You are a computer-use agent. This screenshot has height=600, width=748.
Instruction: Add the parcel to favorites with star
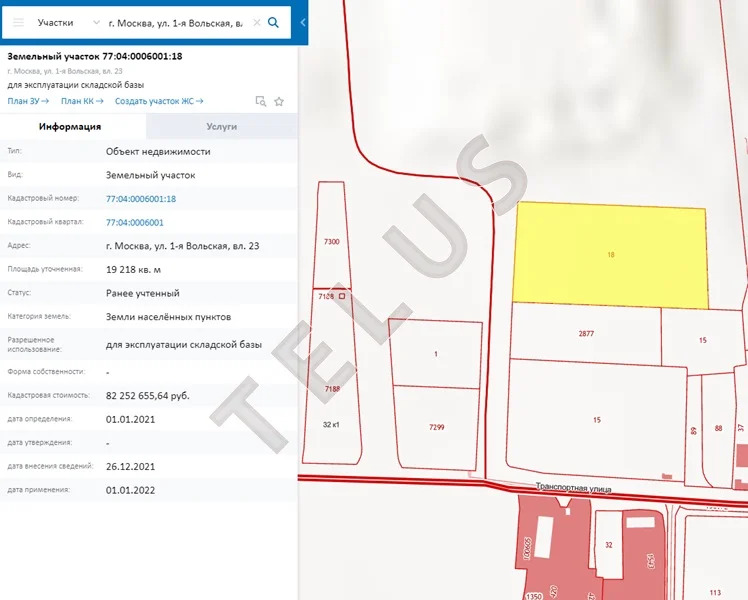click(279, 101)
